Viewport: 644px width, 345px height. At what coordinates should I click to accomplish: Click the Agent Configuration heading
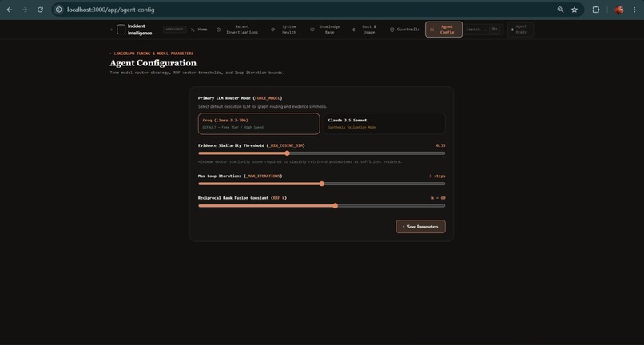point(153,63)
